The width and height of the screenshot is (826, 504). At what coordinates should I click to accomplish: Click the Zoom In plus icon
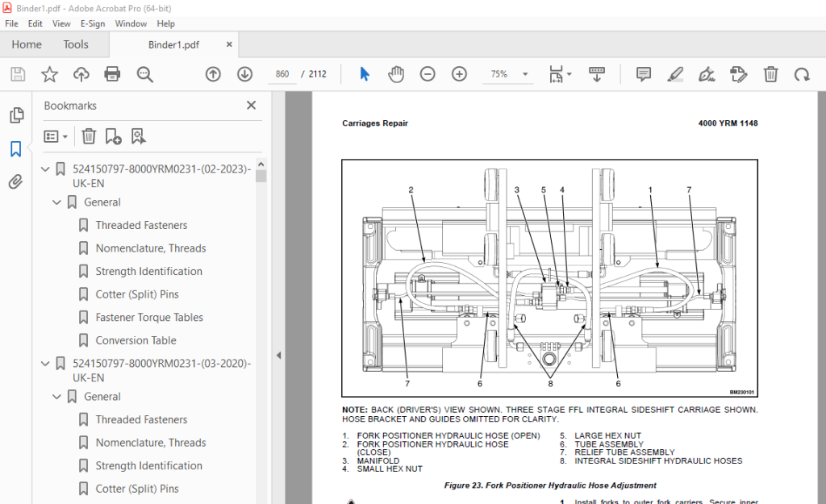pyautogui.click(x=459, y=74)
